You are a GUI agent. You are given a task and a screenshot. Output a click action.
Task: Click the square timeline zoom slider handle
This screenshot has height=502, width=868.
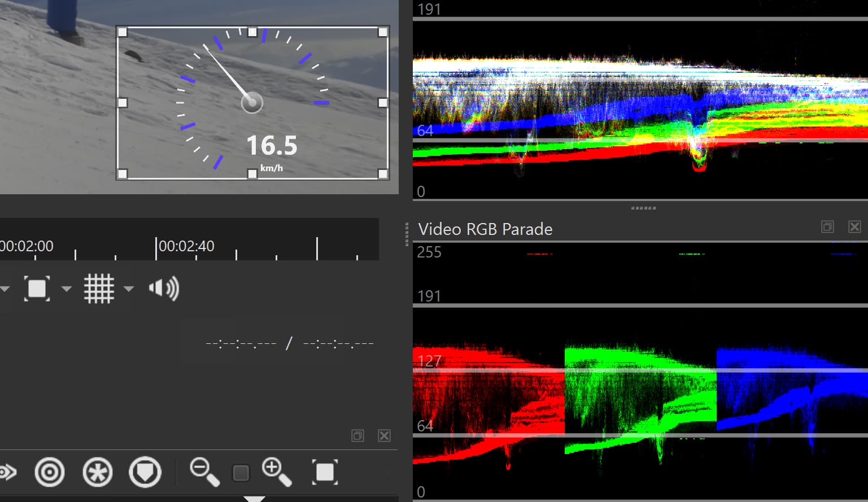[241, 473]
